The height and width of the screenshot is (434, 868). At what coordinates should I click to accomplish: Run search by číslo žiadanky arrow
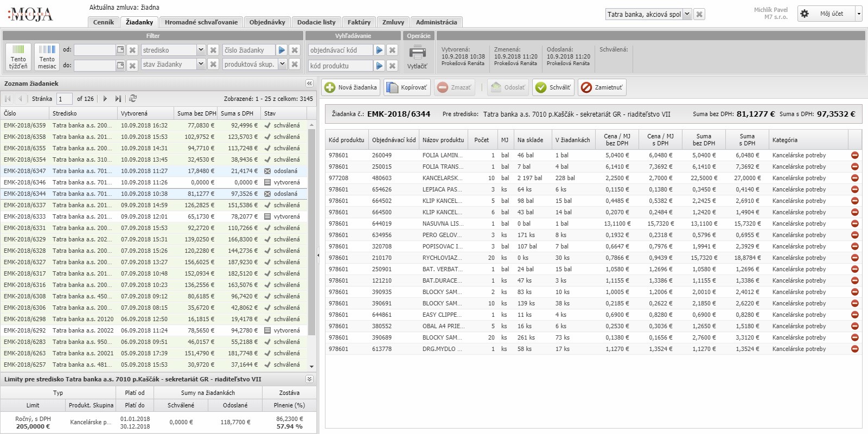tap(282, 50)
